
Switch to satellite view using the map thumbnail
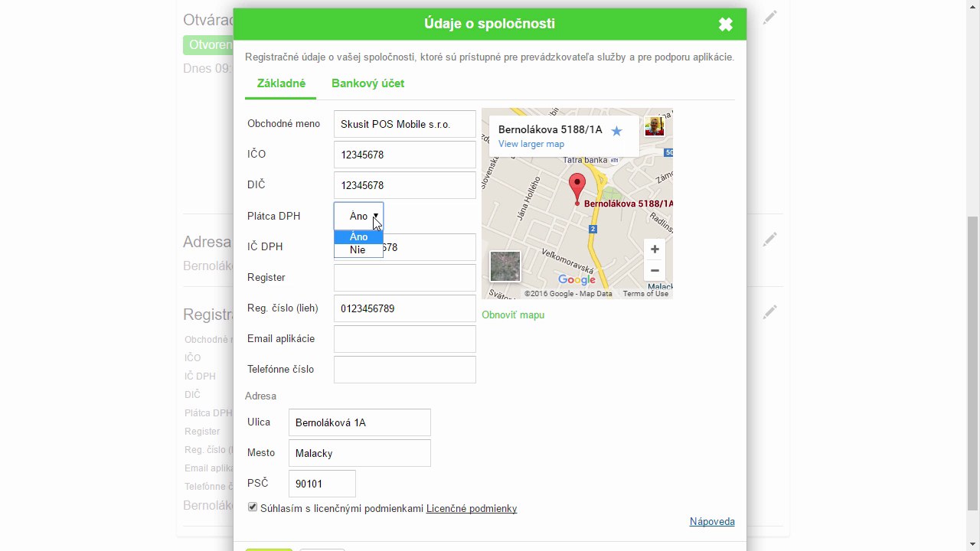click(x=505, y=266)
